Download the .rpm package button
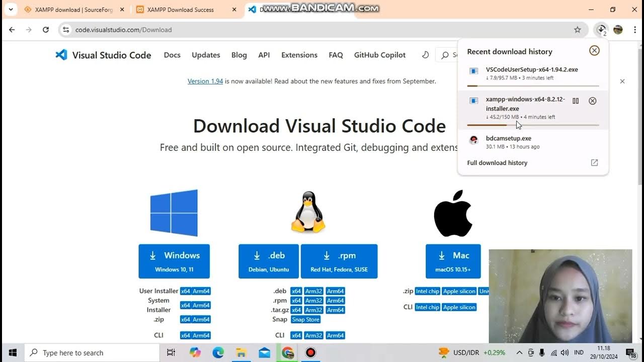Screen dimensions: 644x362 coord(339,261)
